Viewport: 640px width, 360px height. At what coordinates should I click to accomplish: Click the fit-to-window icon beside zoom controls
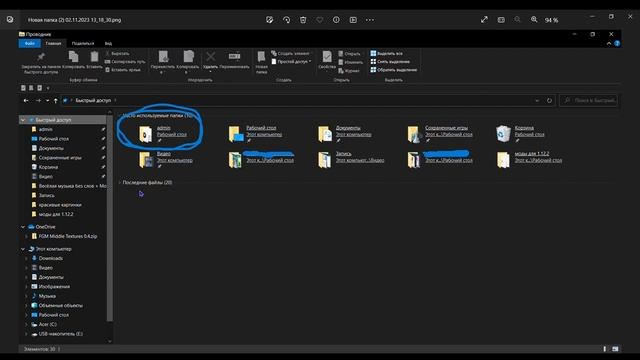[x=501, y=20]
